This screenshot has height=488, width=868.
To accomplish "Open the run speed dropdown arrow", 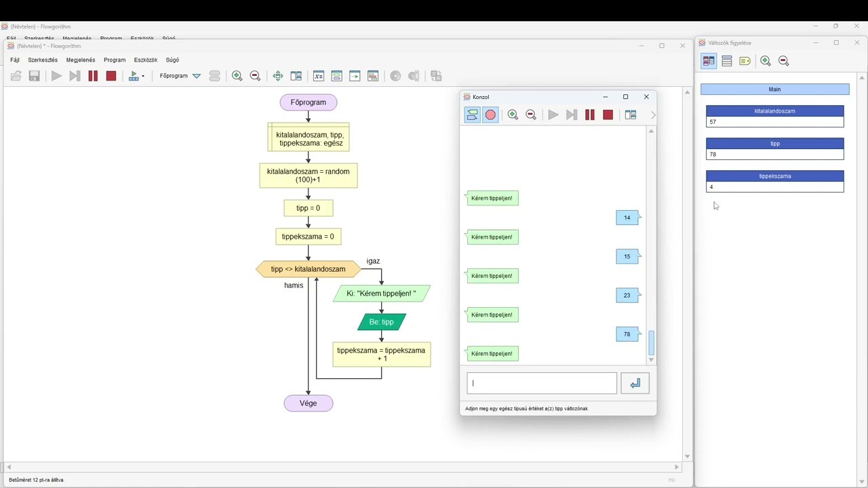I will pyautogui.click(x=143, y=77).
